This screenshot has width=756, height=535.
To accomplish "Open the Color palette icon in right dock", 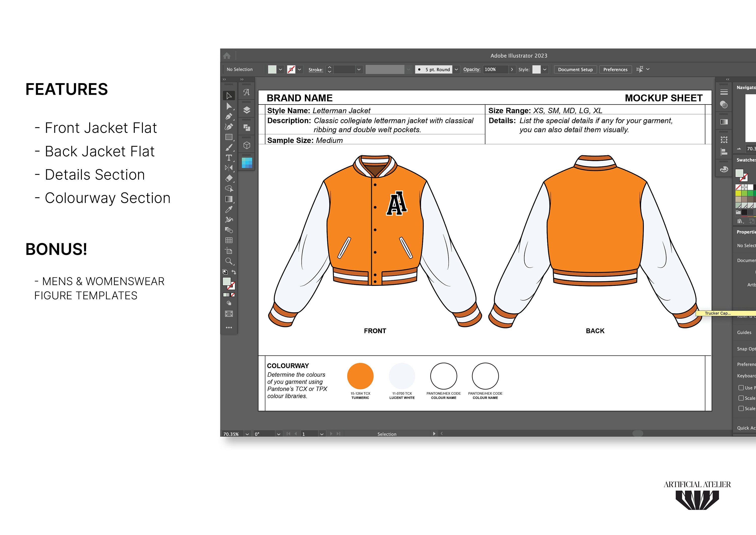I will click(724, 169).
